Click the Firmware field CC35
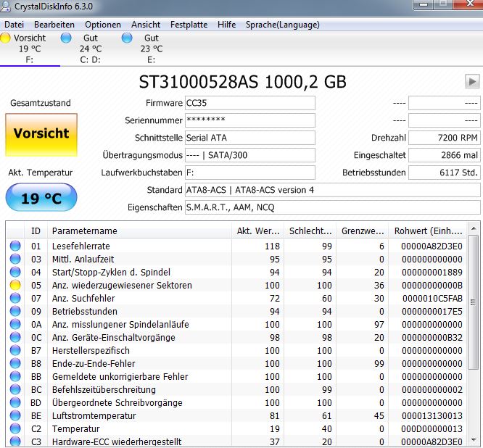 (x=249, y=103)
